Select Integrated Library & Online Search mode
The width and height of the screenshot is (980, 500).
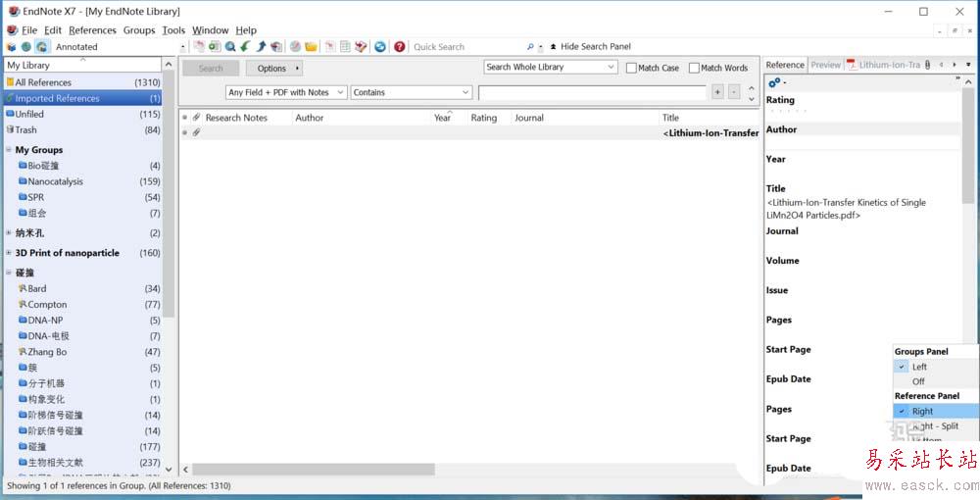(41, 47)
